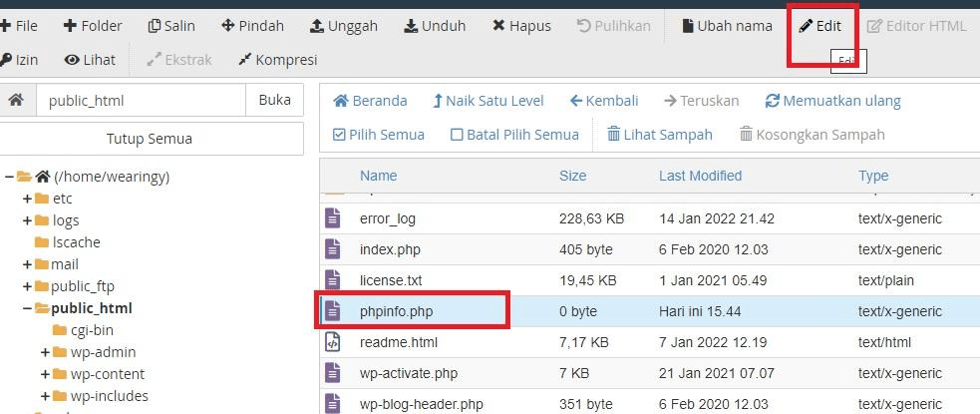980x414 pixels.
Task: Sort file list by Last Modified column
Action: (x=700, y=176)
